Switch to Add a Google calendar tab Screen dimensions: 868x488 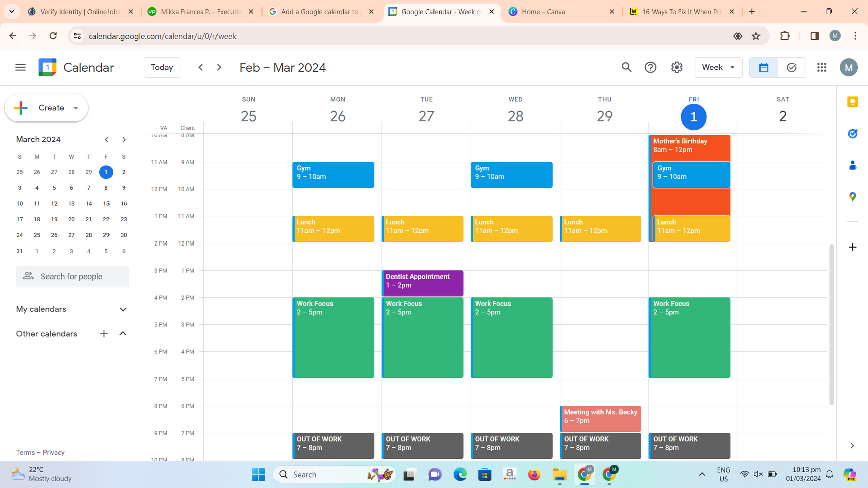click(321, 11)
